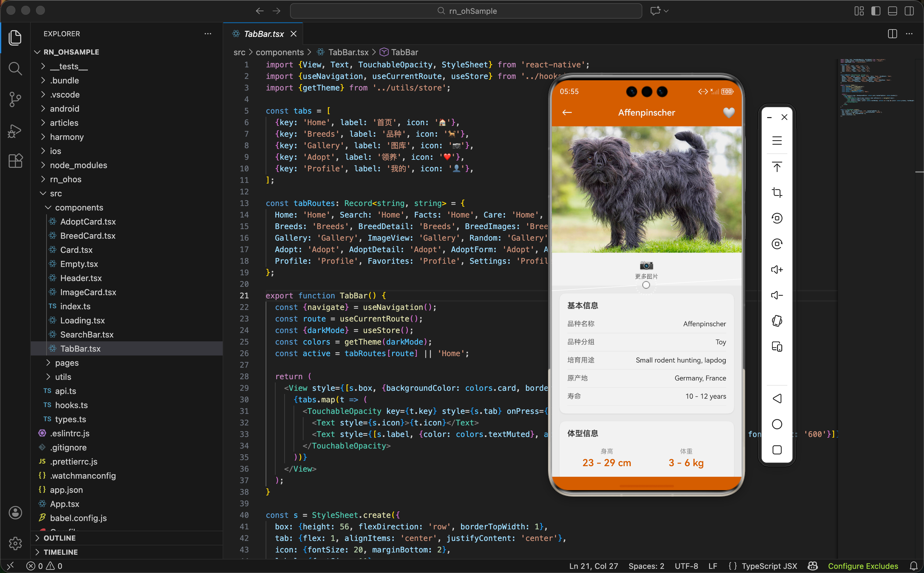Open Run and Debug view
The height and width of the screenshot is (573, 924).
pos(15,131)
